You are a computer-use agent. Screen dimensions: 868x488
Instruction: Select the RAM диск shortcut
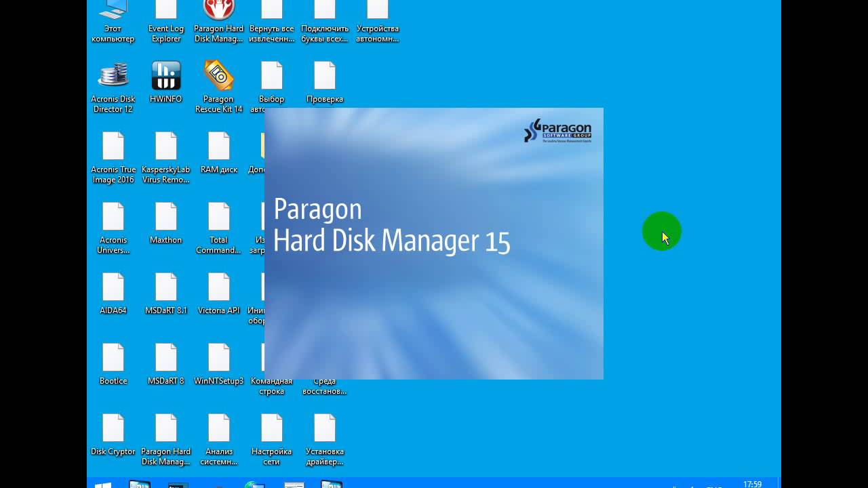(219, 153)
